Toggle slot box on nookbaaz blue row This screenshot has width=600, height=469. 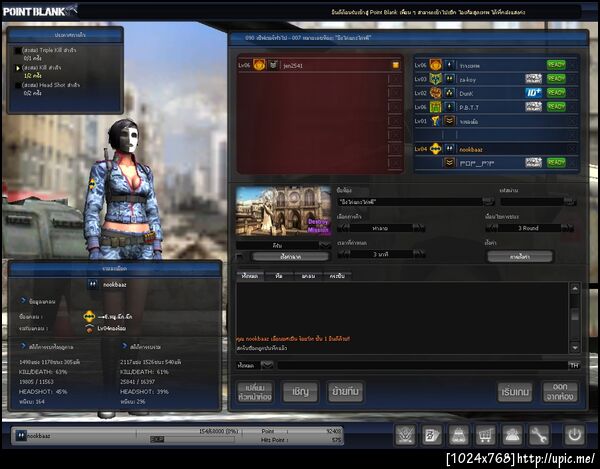click(x=572, y=149)
